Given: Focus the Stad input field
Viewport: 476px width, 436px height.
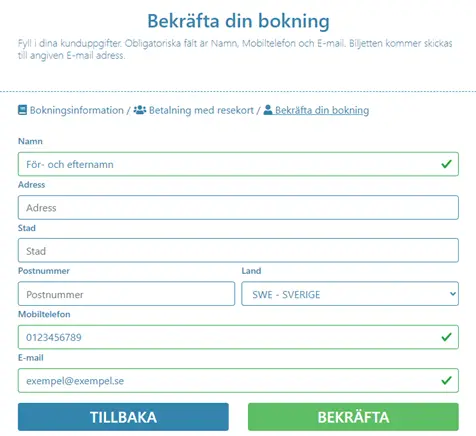Looking at the screenshot, I should point(238,250).
